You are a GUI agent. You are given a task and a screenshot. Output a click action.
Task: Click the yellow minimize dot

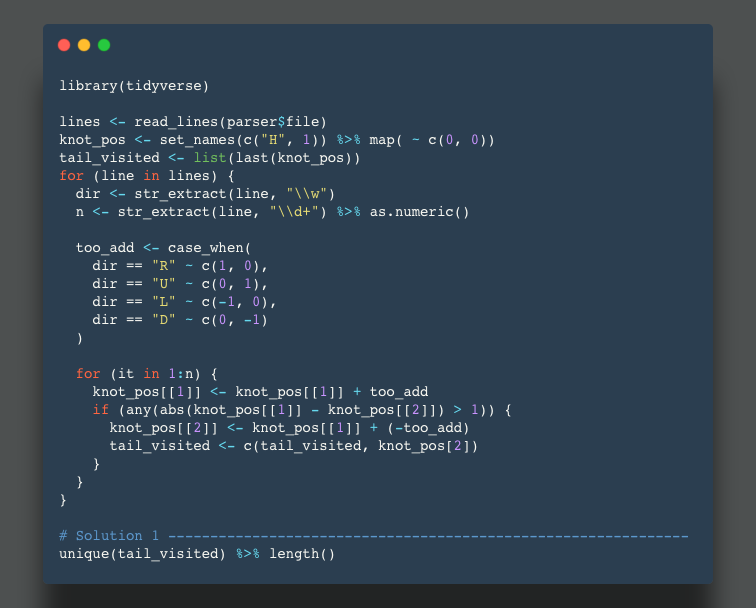tap(84, 45)
